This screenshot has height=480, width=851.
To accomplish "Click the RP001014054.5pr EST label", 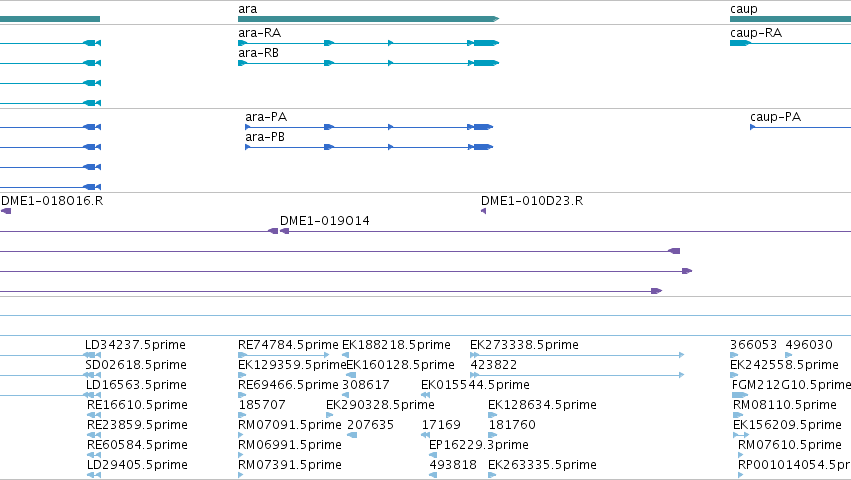I will [795, 465].
